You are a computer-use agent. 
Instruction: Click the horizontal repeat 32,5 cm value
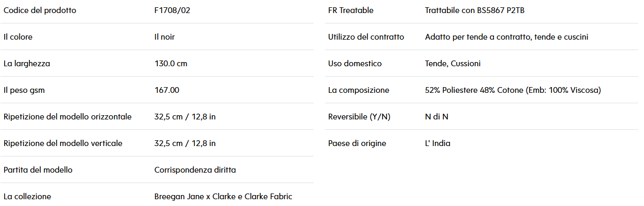point(185,117)
